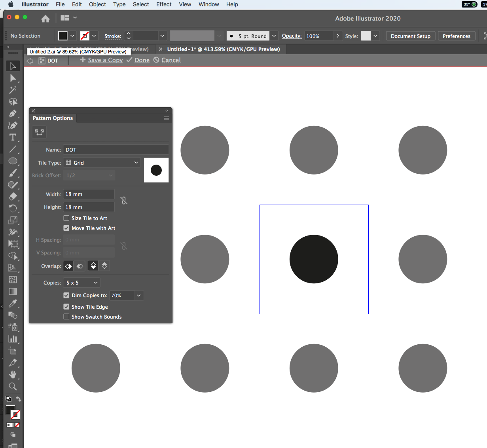Screen dimensions: 487x448
Task: Disable Move Tile with Art
Action: [66, 228]
